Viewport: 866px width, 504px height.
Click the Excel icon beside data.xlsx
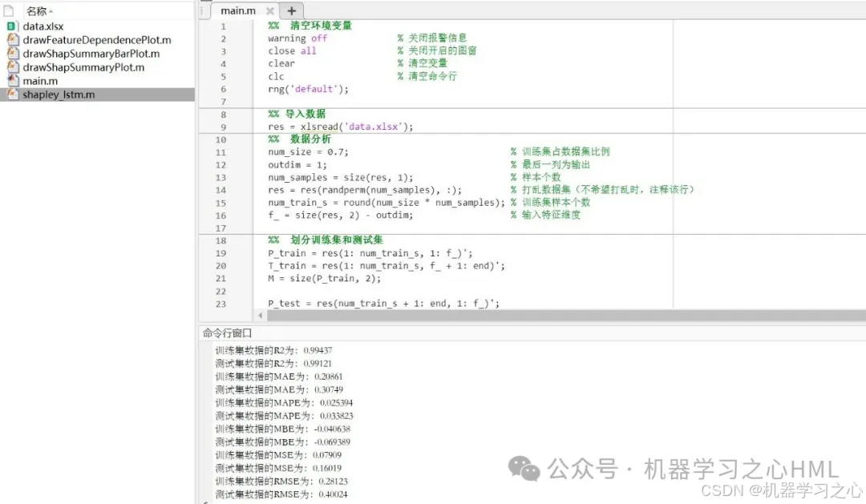[x=9, y=26]
